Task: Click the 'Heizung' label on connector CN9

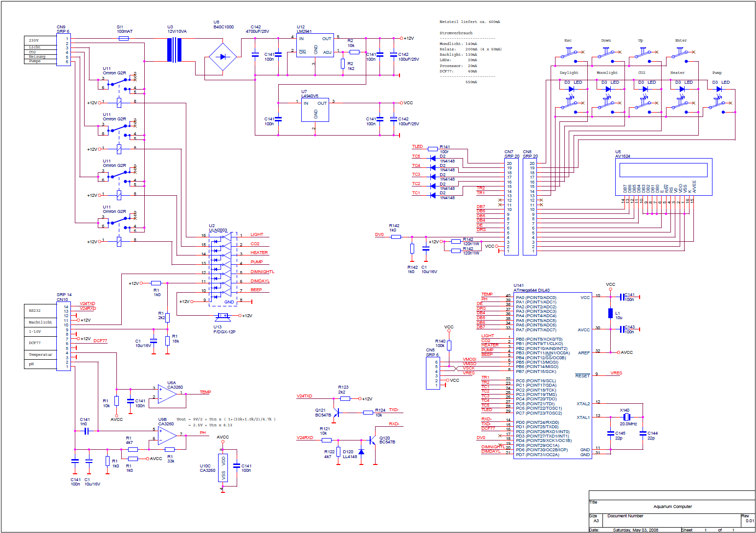Action: [x=37, y=57]
